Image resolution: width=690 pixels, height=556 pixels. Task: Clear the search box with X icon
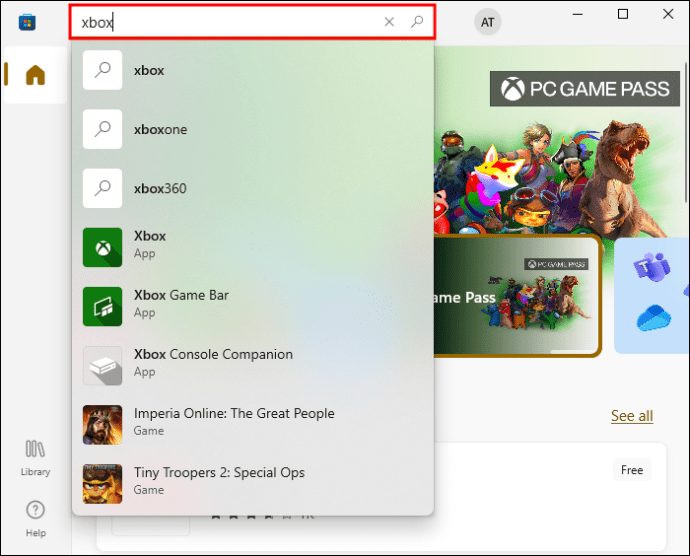[389, 22]
